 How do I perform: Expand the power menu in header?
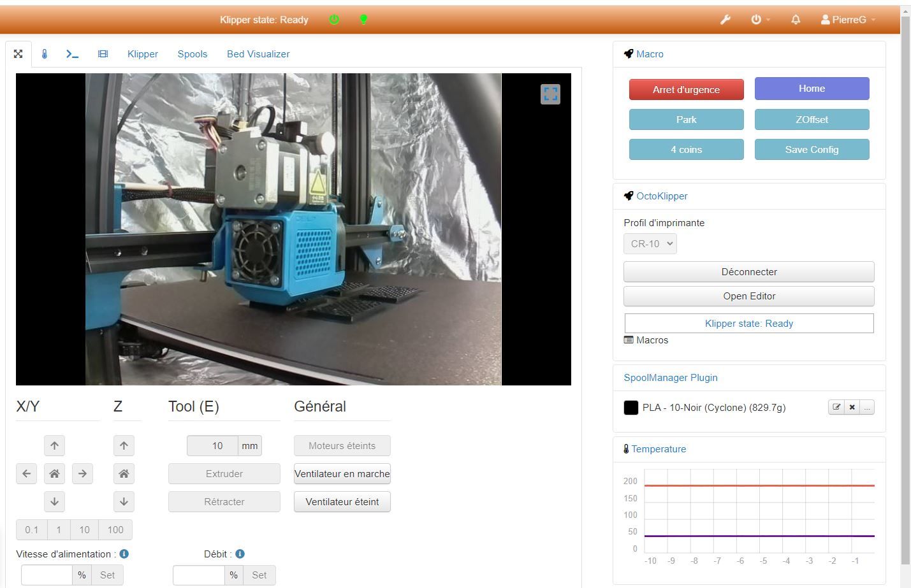[x=760, y=20]
